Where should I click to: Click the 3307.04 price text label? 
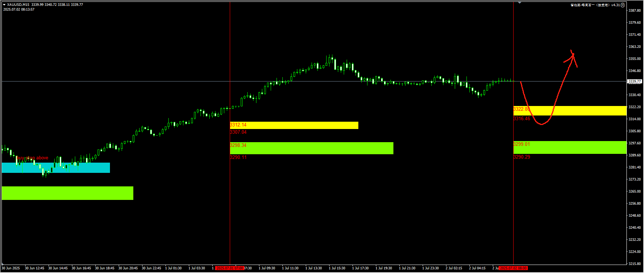pos(238,132)
